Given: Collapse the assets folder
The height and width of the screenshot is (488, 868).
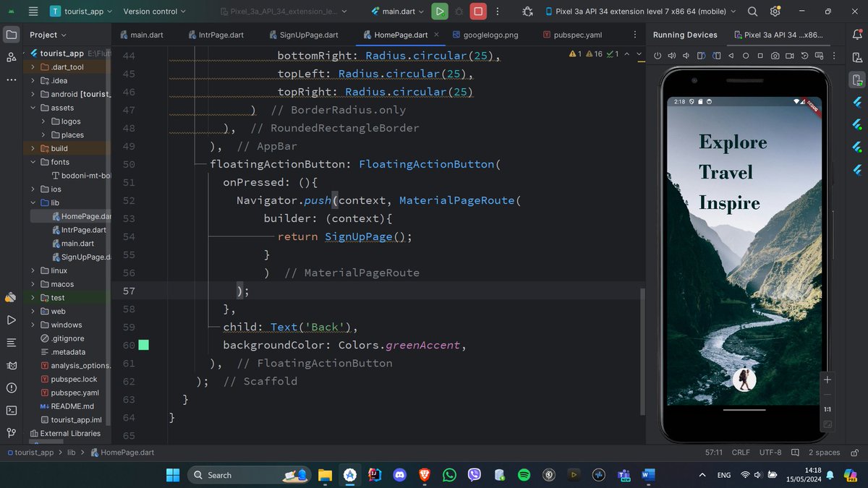Looking at the screenshot, I should pos(33,108).
